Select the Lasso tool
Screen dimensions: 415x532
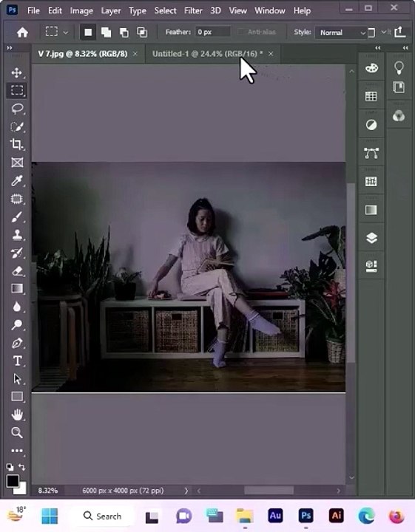(x=17, y=109)
